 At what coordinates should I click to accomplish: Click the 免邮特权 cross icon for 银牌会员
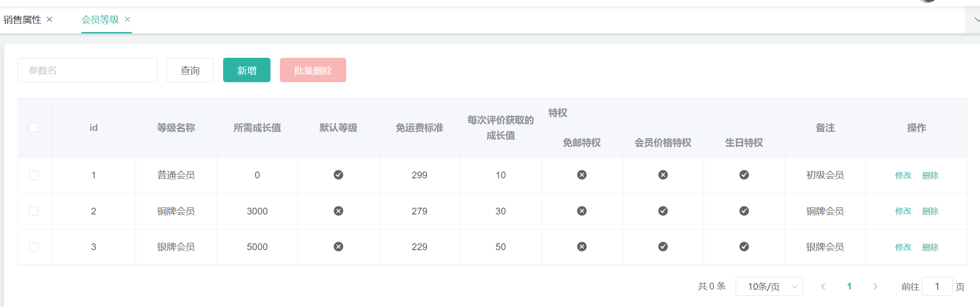click(582, 247)
